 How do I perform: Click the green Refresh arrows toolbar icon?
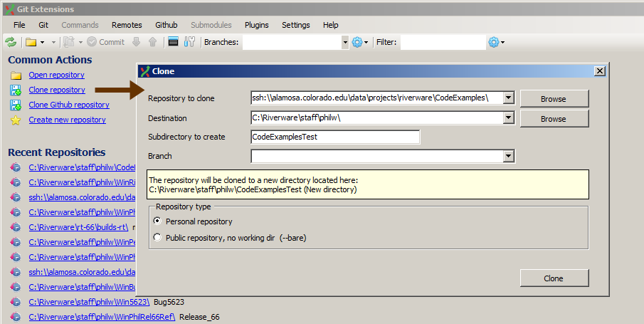tap(10, 42)
